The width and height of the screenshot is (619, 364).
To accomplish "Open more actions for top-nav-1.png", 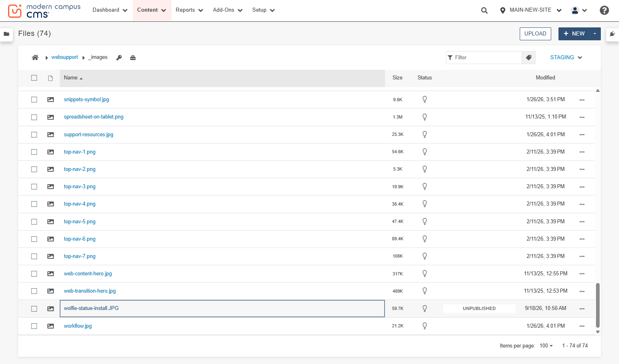I will (x=582, y=152).
